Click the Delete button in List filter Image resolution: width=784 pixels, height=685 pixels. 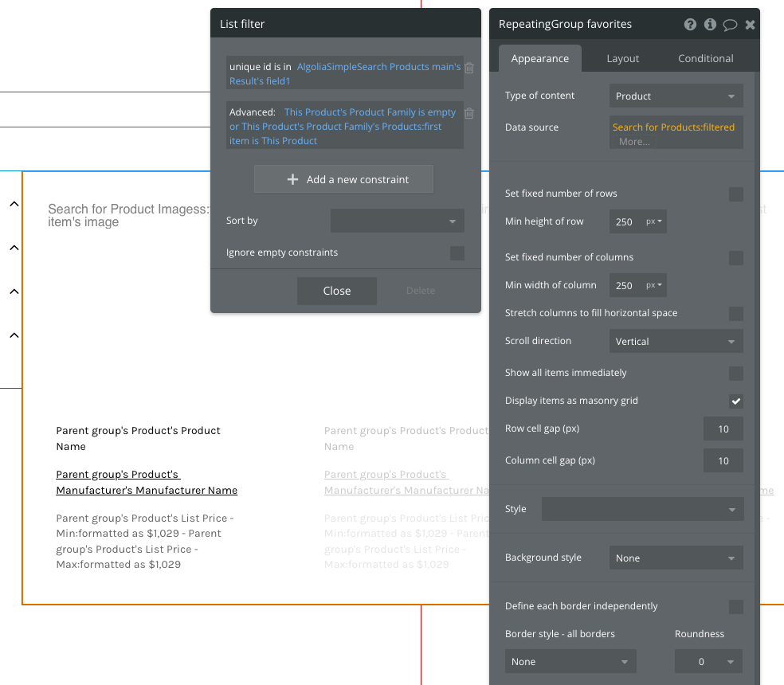[x=421, y=291]
